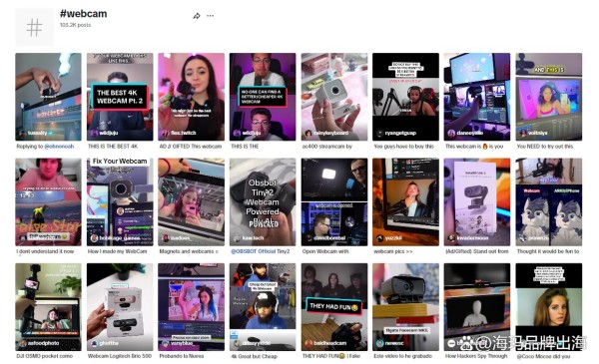Open the 'THE BEST 4K WEBCAM Pt. 2' video
The height and width of the screenshot is (364, 599).
(x=120, y=97)
